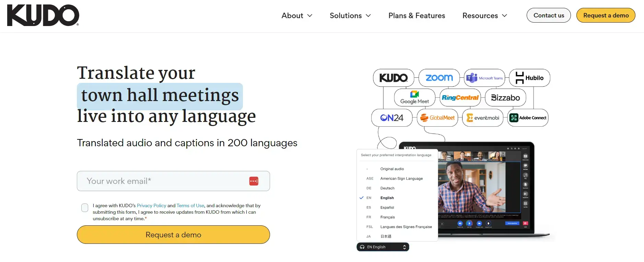The height and width of the screenshot is (262, 644).
Task: Focus the Your work email field
Action: pyautogui.click(x=173, y=181)
